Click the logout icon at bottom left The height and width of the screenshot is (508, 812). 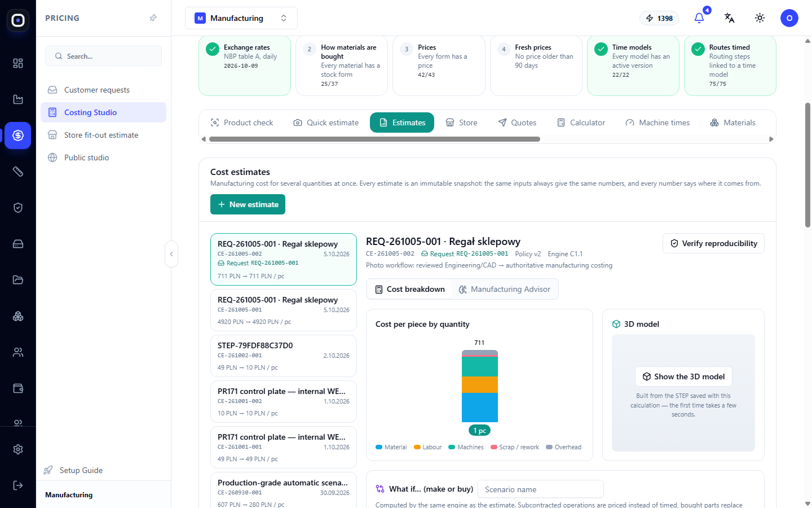tap(18, 485)
